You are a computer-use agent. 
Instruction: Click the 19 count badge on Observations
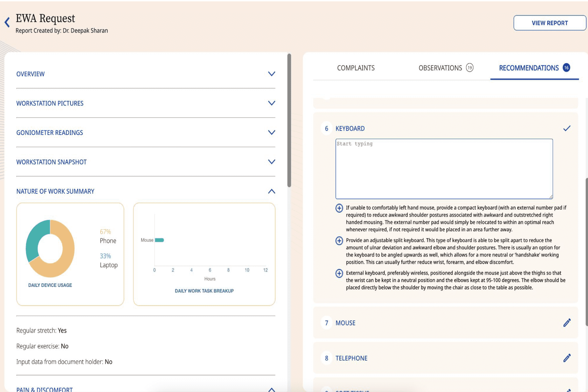[x=469, y=68]
